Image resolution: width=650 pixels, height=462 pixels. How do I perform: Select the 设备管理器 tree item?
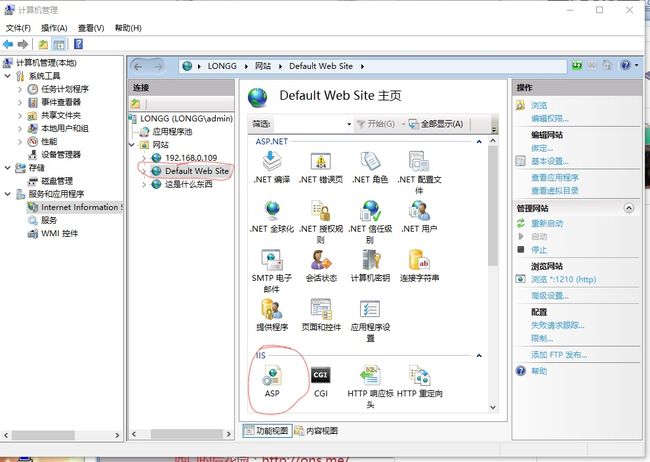61,155
